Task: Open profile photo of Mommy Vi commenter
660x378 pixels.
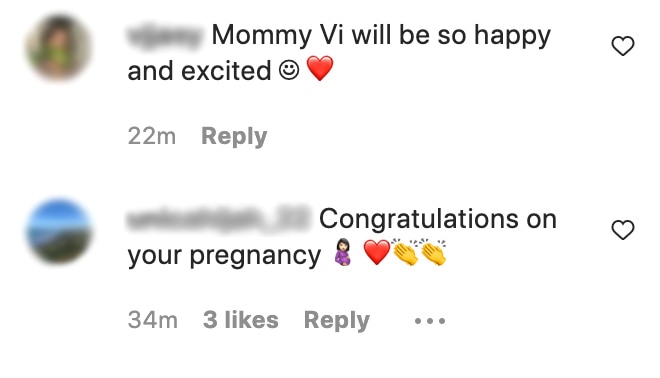Action: pyautogui.click(x=59, y=47)
